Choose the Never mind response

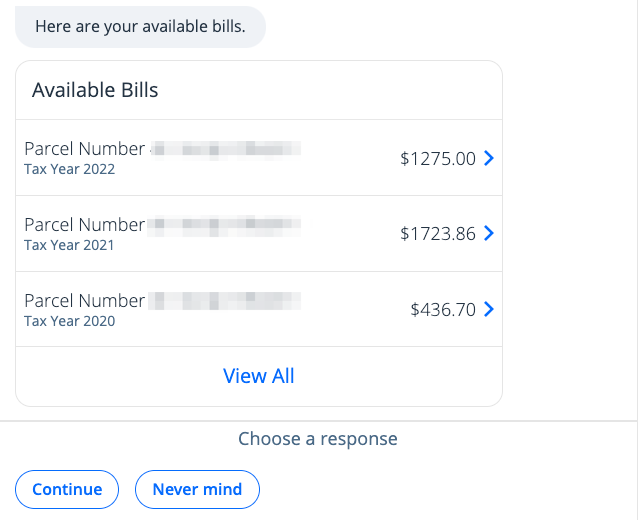[197, 489]
